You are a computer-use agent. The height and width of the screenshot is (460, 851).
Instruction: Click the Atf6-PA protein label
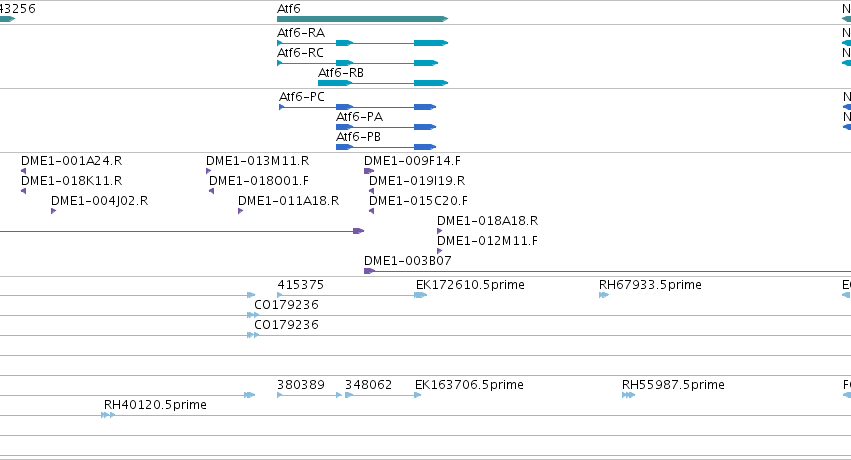(359, 117)
